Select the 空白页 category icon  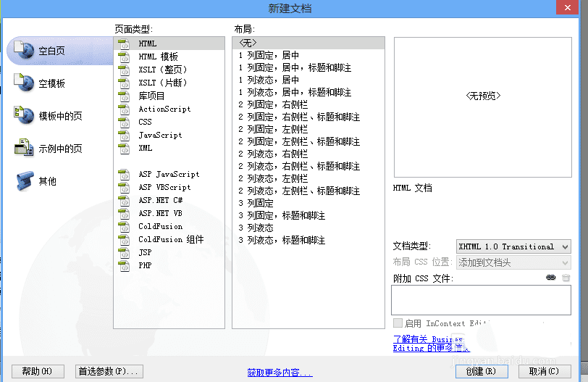[24, 50]
